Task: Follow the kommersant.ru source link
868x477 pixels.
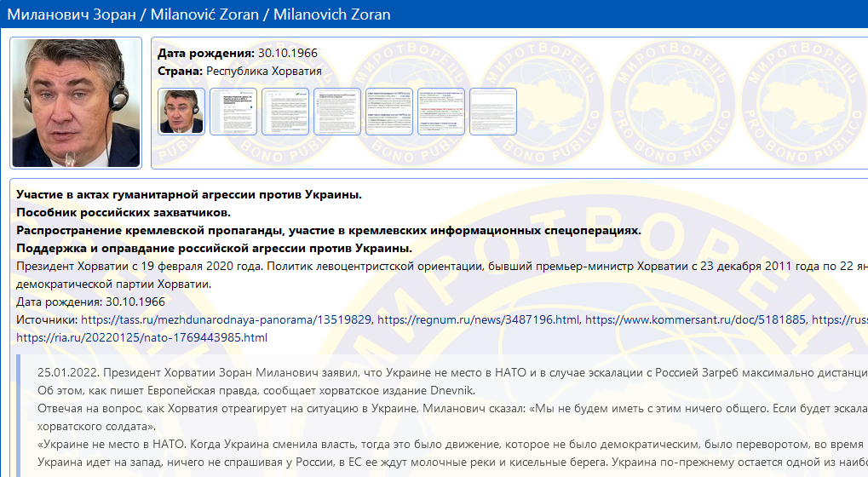Action: click(x=694, y=320)
